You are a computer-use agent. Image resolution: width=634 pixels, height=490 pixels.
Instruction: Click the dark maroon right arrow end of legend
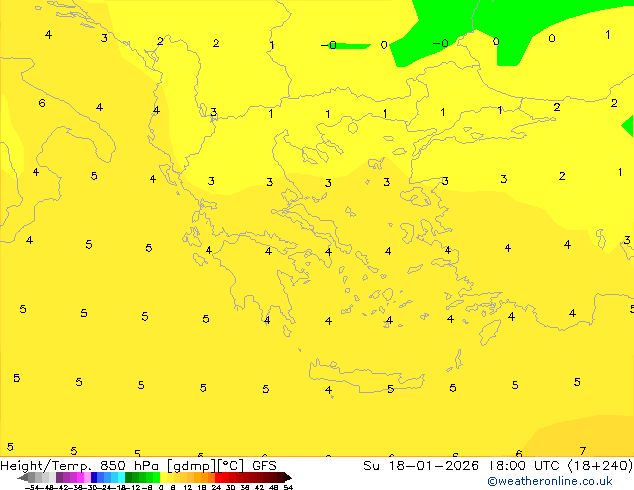pyautogui.click(x=288, y=477)
